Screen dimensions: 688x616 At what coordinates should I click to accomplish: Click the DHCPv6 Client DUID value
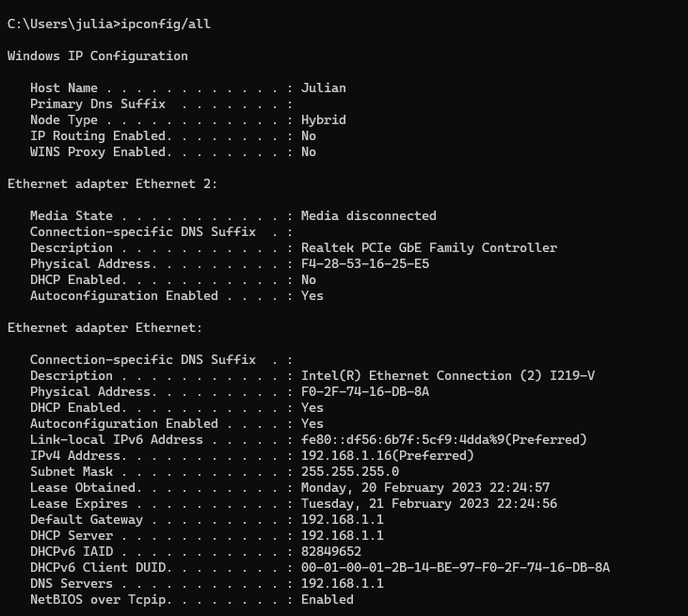pos(455,567)
